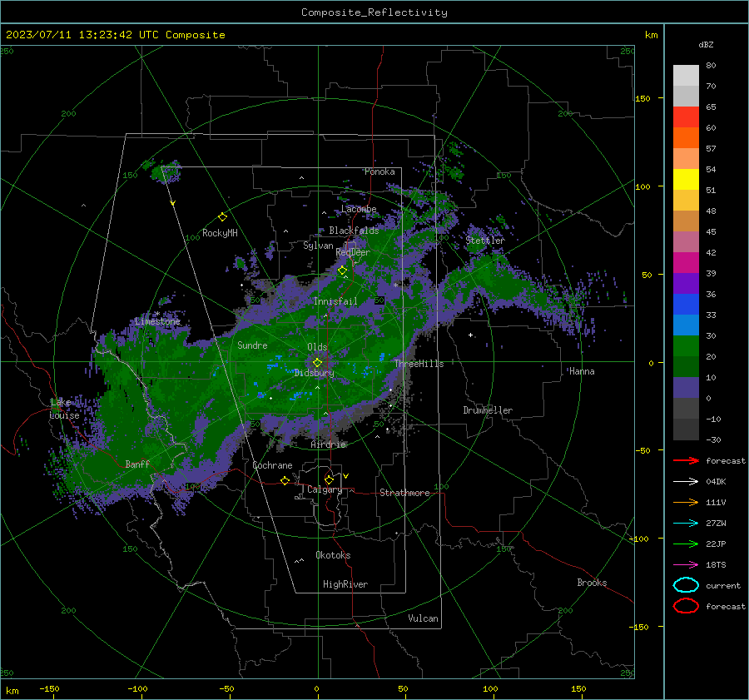This screenshot has height=700, width=749.
Task: Click the HighRiver label
Action: click(345, 584)
